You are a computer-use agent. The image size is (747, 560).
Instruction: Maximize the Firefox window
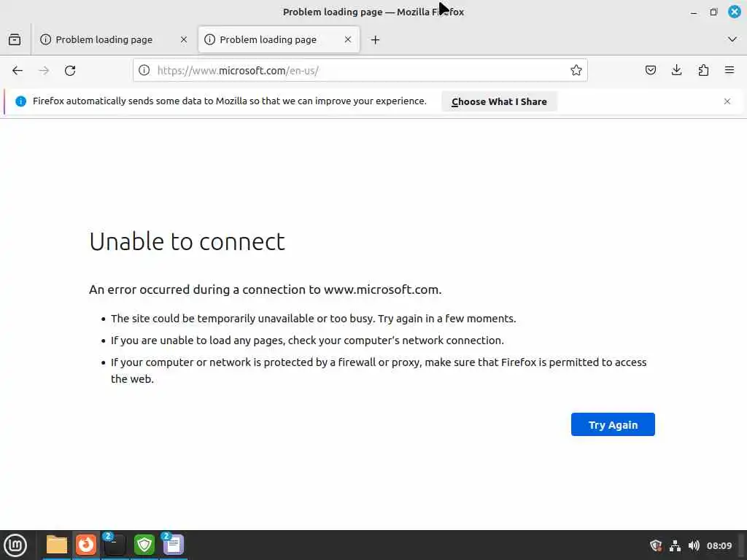click(713, 12)
